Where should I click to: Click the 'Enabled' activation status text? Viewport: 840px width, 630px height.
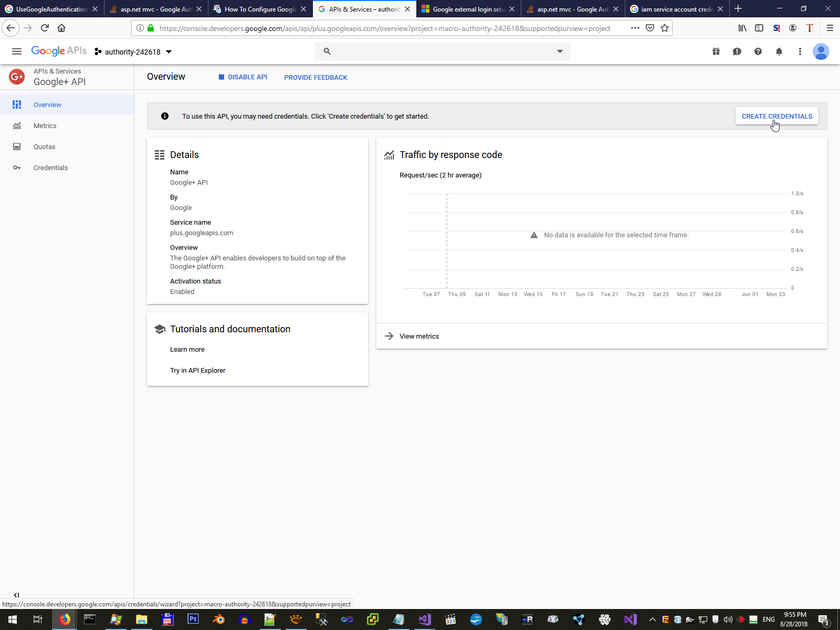click(182, 291)
